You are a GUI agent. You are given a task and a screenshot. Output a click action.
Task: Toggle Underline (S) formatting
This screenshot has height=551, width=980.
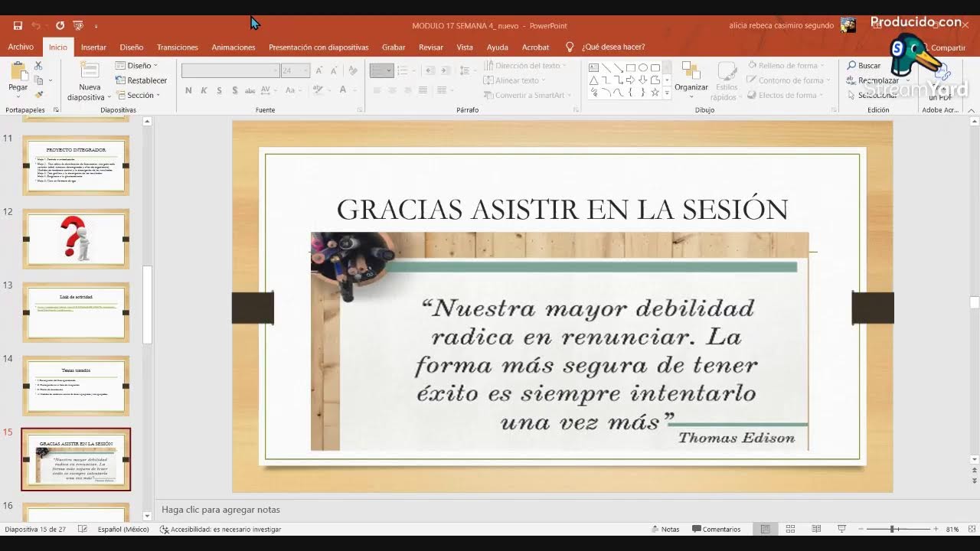219,90
